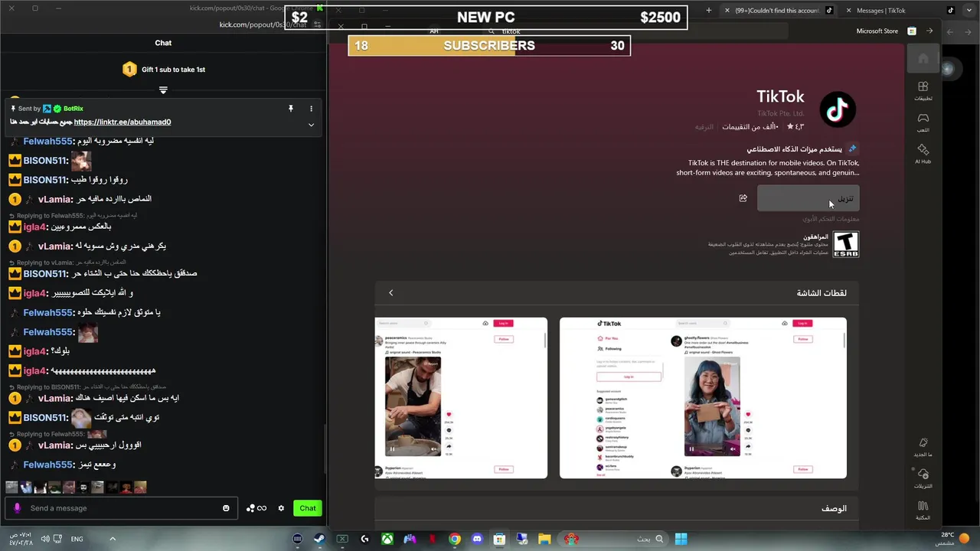Open pinned message three-dot menu

point(311,109)
